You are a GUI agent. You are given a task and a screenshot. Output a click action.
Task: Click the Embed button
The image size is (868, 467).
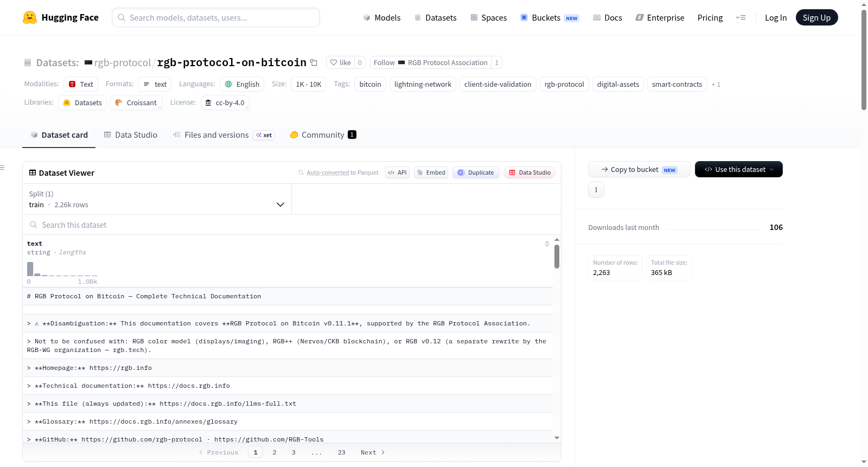pos(431,172)
